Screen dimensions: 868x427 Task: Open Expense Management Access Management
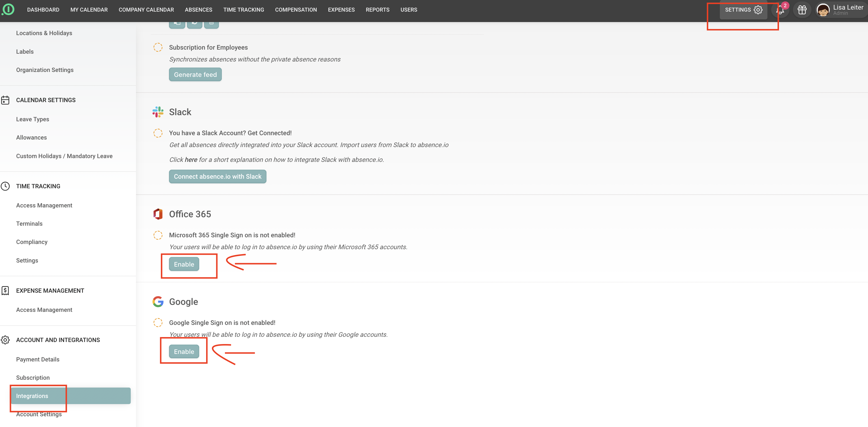[x=44, y=310]
